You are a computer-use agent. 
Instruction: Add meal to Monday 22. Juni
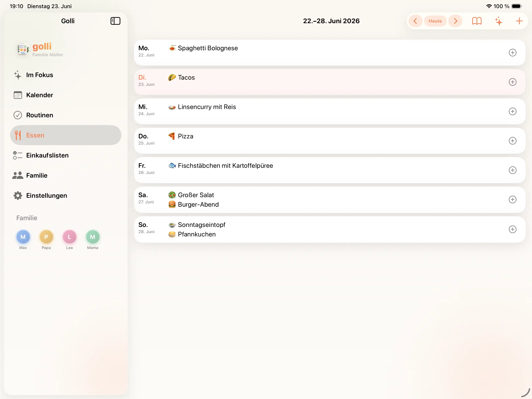point(512,53)
